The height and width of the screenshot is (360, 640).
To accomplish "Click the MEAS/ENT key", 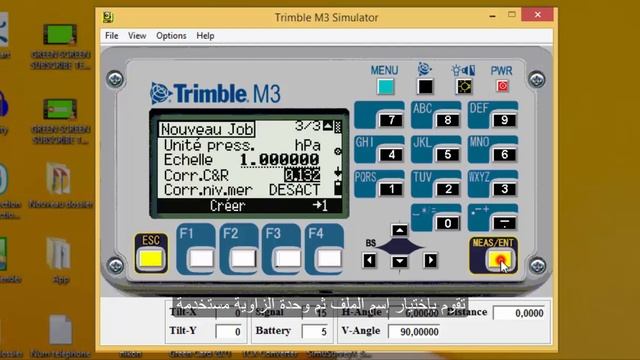I will (500, 260).
